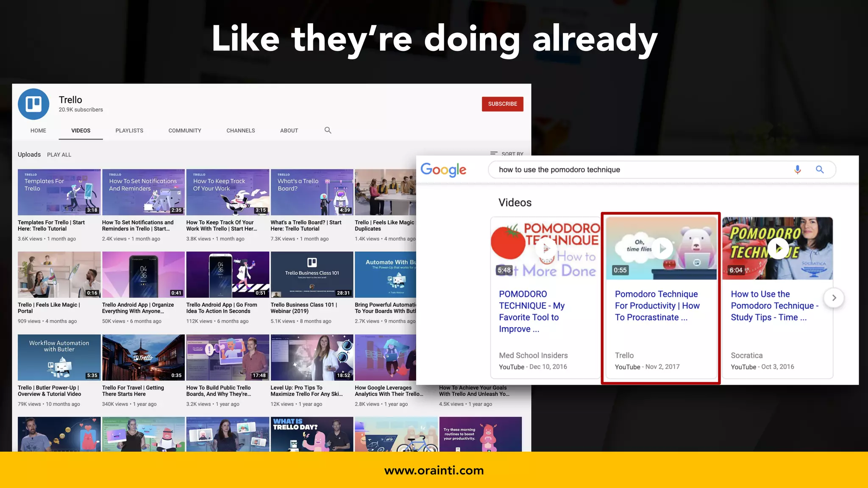Play Med School Insiders Pomodoro video
Image resolution: width=868 pixels, height=488 pixels.
click(546, 249)
